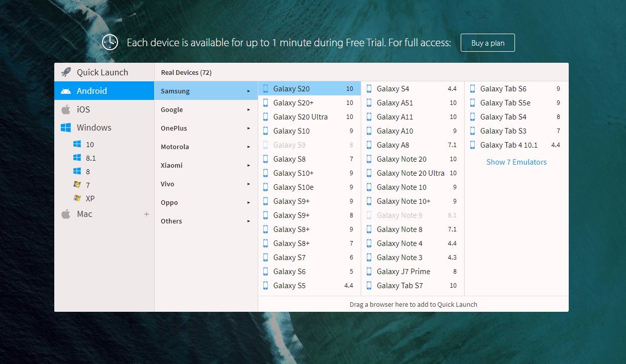626x364 pixels.
Task: Click the Apple logo beside Mac
Action: click(66, 214)
